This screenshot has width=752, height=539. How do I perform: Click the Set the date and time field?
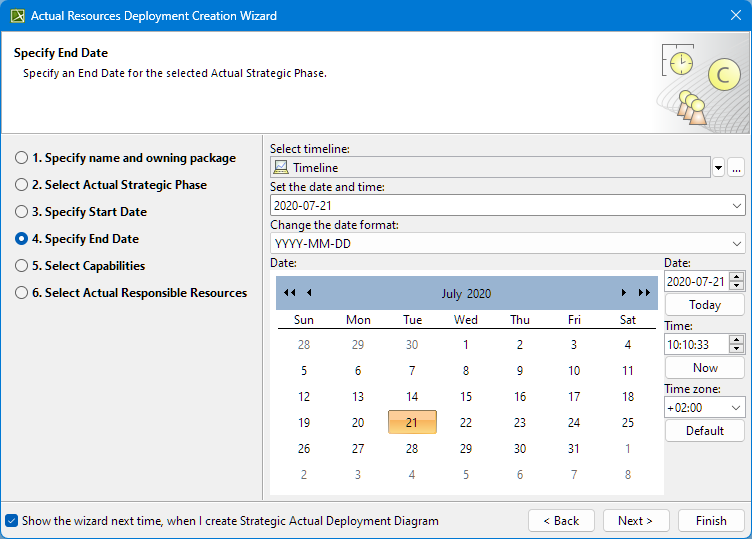pos(500,206)
